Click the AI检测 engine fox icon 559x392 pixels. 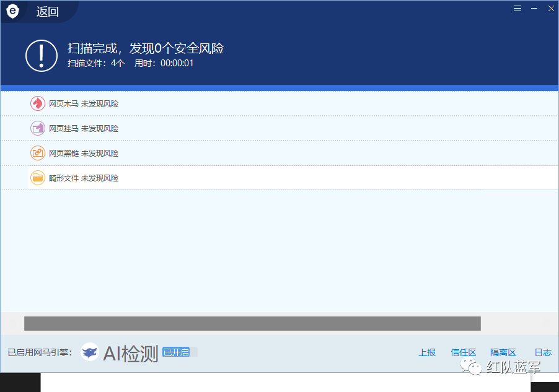(x=89, y=352)
